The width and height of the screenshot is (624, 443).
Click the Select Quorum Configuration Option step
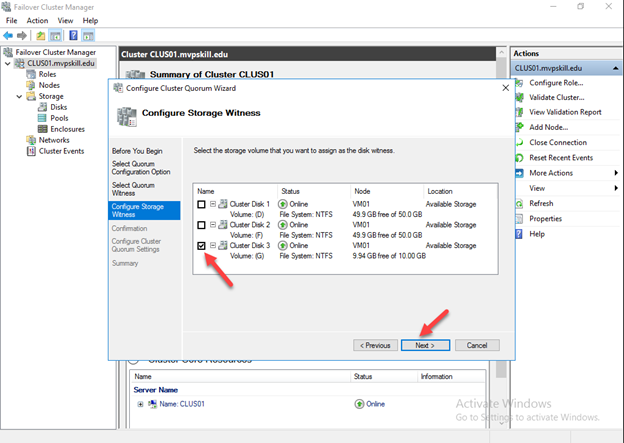[141, 168]
